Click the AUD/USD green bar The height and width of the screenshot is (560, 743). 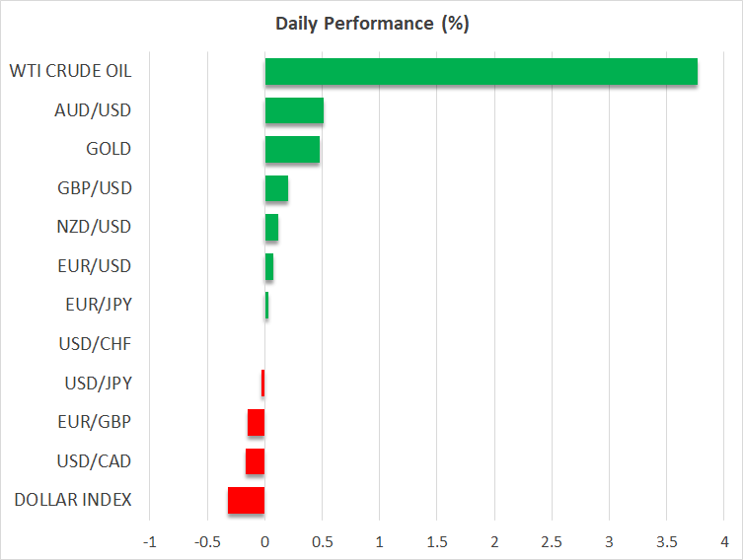(x=294, y=110)
